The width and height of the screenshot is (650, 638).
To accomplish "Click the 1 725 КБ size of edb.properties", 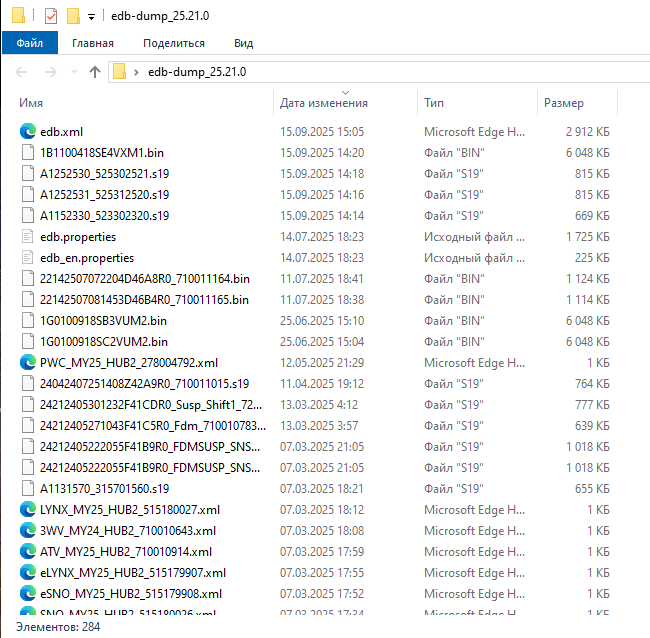I will 587,237.
